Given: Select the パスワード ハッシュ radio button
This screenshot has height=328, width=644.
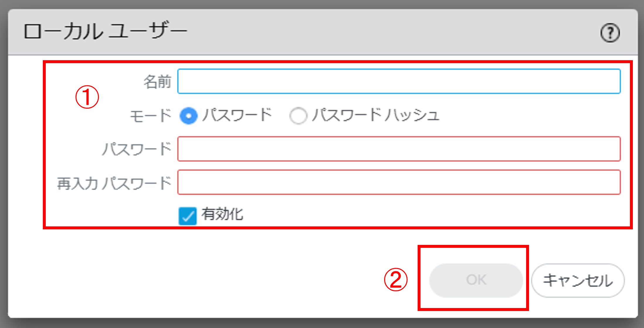Looking at the screenshot, I should point(298,116).
